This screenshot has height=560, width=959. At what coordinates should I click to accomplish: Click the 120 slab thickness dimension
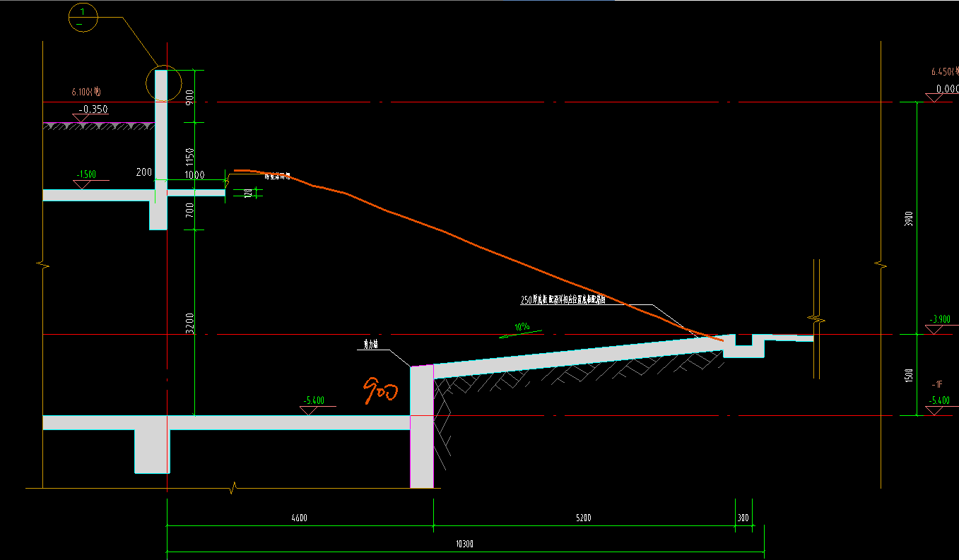tap(248, 193)
